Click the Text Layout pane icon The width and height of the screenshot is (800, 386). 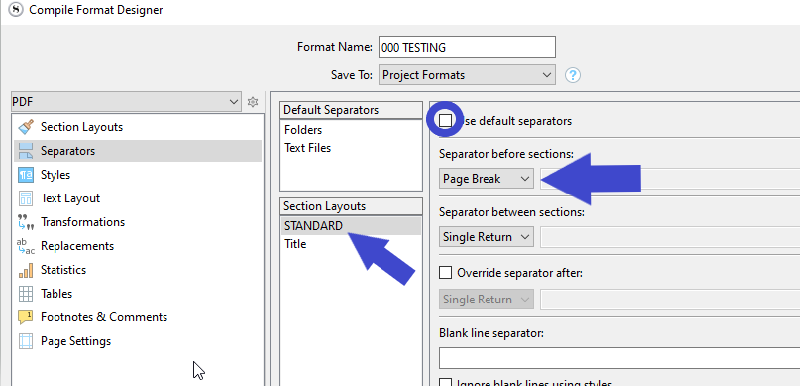tap(26, 198)
